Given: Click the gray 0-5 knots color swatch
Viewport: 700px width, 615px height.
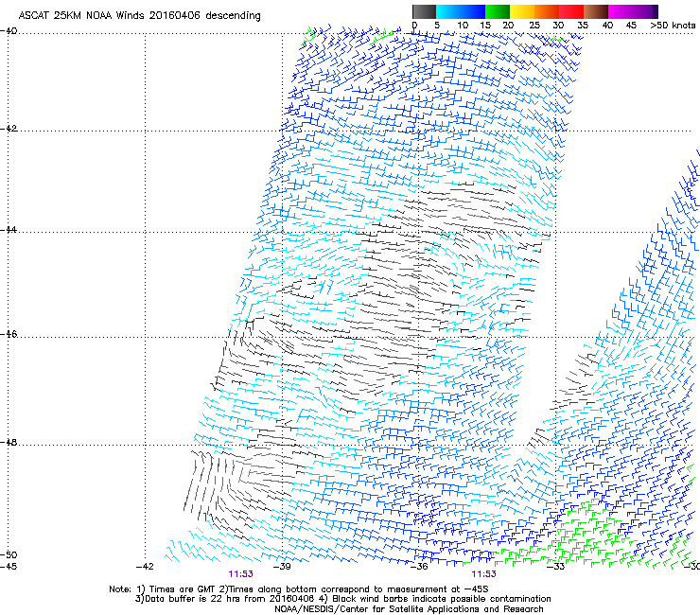Looking at the screenshot, I should (424, 11).
